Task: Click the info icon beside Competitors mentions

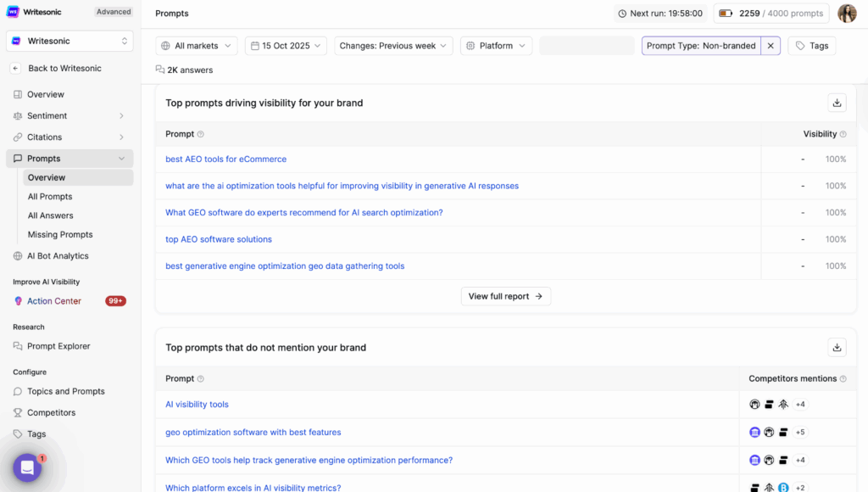Action: (x=843, y=379)
